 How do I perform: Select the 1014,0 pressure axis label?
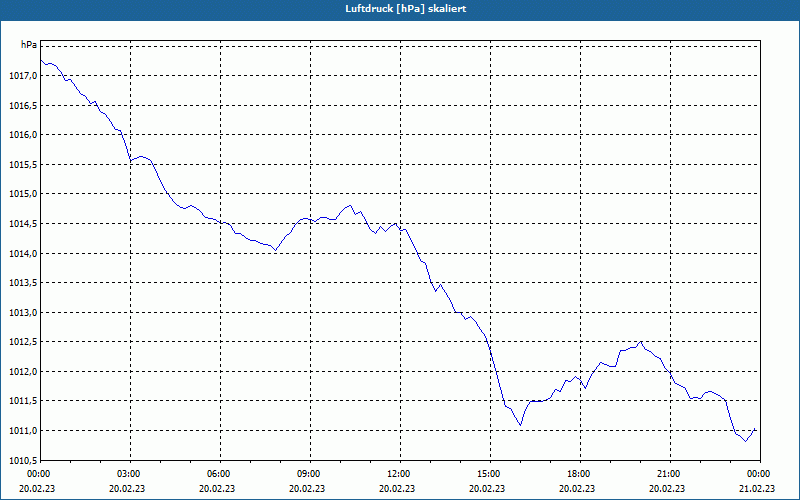[22, 254]
